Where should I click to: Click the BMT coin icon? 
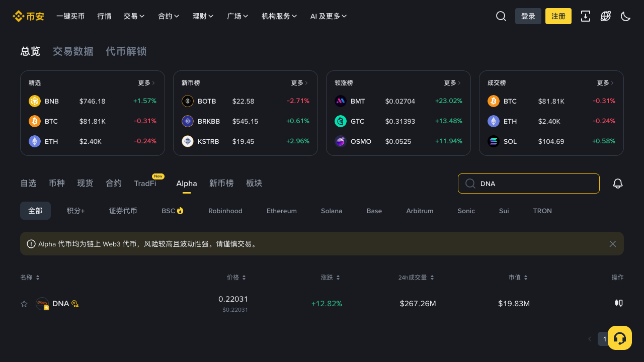tap(341, 101)
